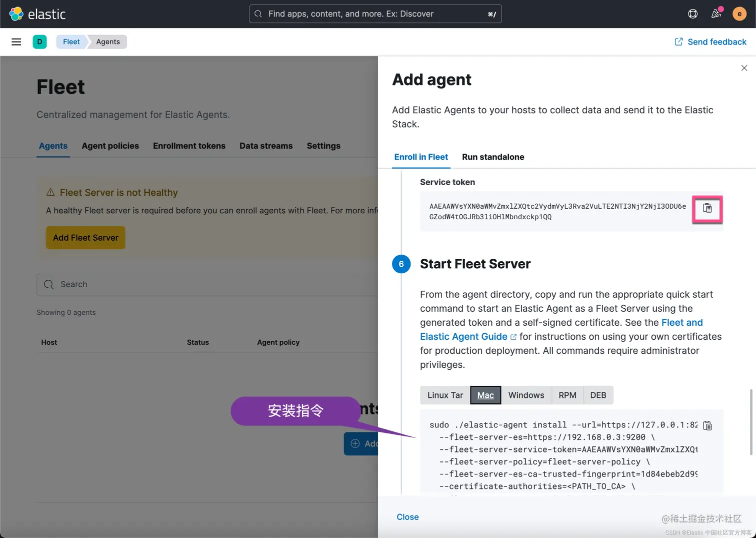Click the Agents breadcrumb
The width and height of the screenshot is (756, 538).
click(x=108, y=42)
